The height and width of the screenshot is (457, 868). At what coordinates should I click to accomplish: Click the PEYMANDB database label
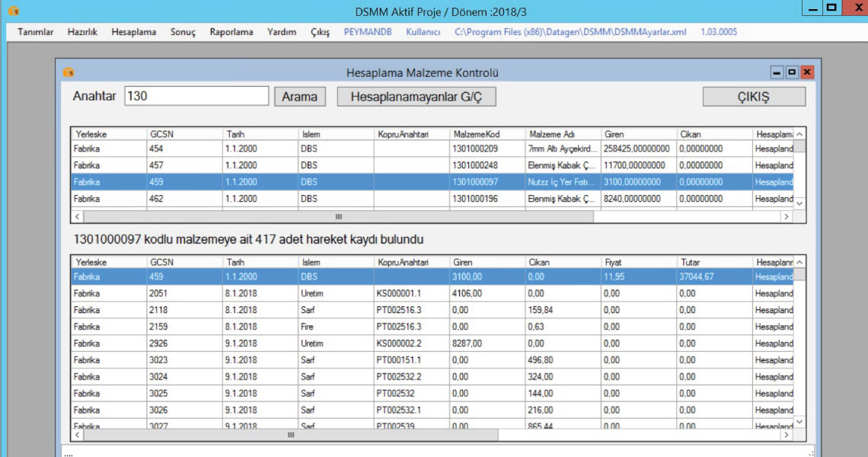pos(368,32)
